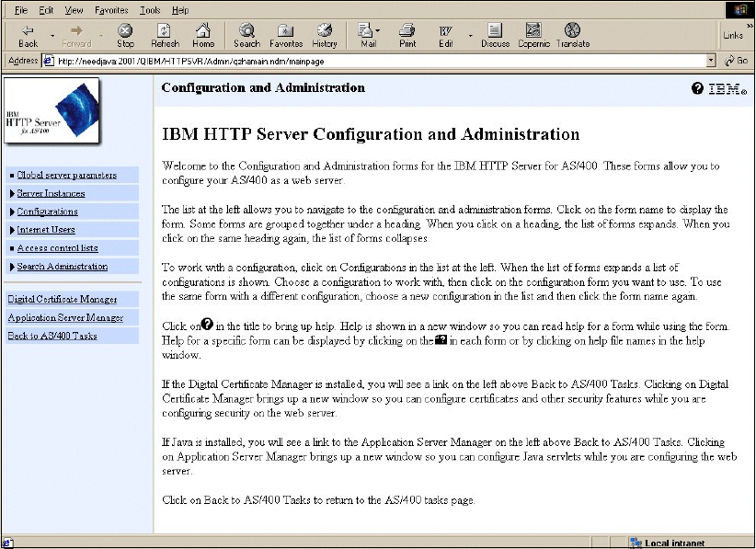756x549 pixels.
Task: Expand the Configurations triangle
Action: click(12, 212)
